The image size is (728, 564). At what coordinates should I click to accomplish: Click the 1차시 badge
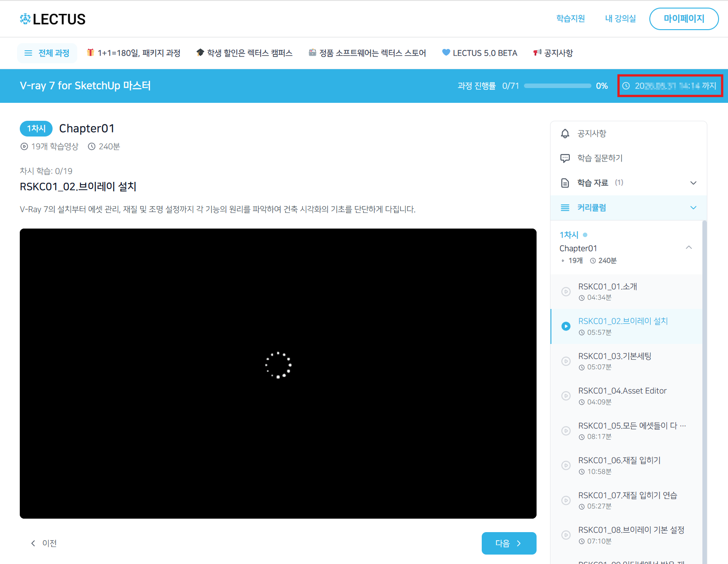[x=36, y=128]
